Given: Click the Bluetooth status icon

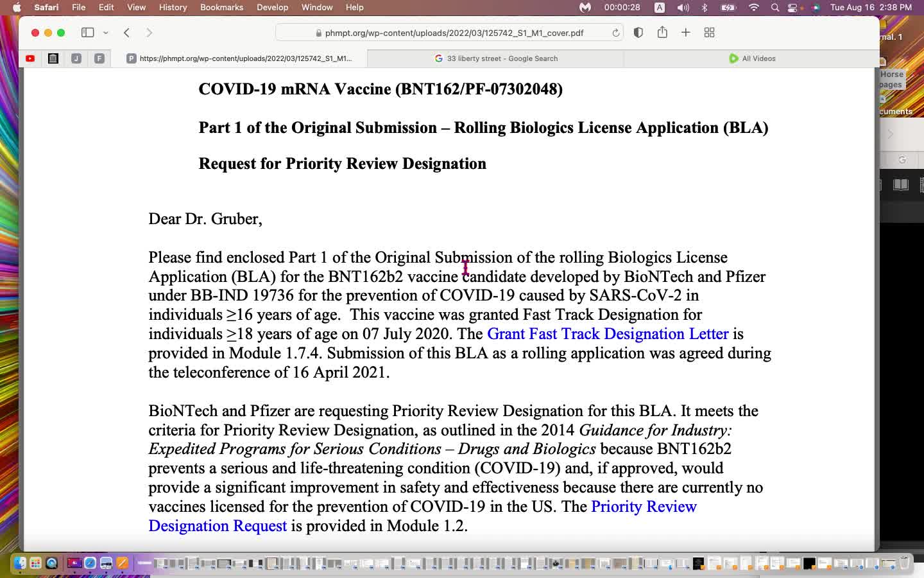Looking at the screenshot, I should (x=705, y=7).
